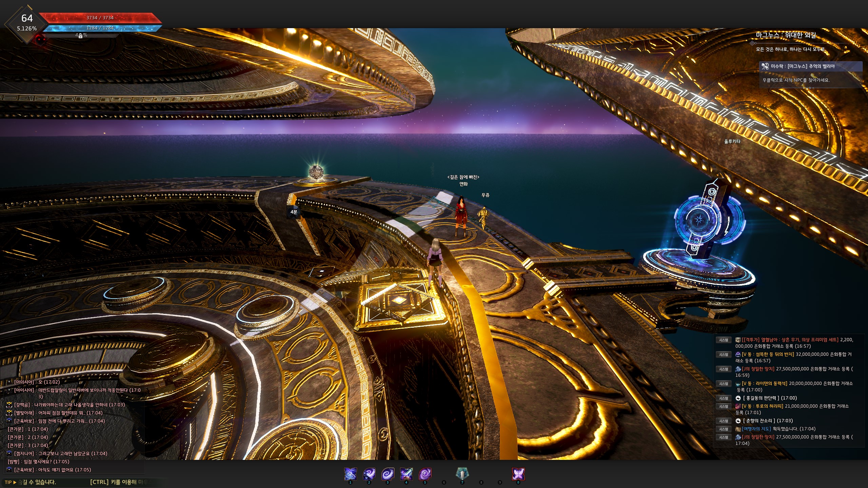Click the 마그누스 : 위대한 외길 quest title

[786, 35]
